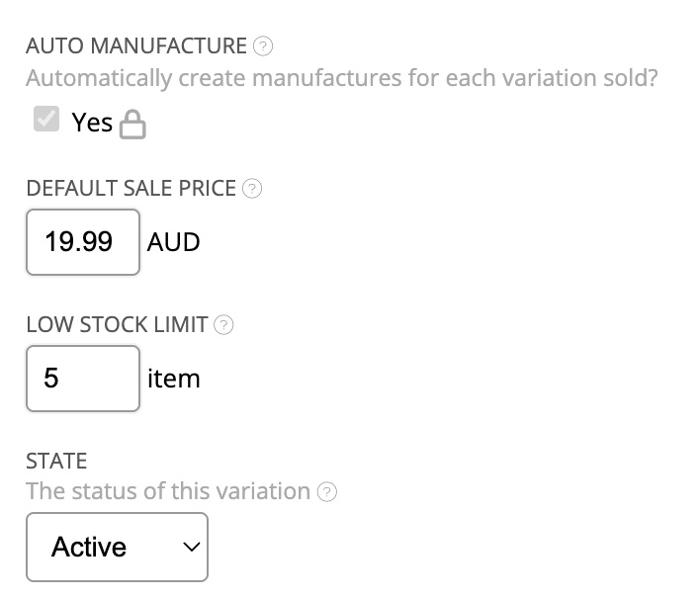Click the STATE heading
This screenshot has width=700, height=599.
[x=56, y=461]
